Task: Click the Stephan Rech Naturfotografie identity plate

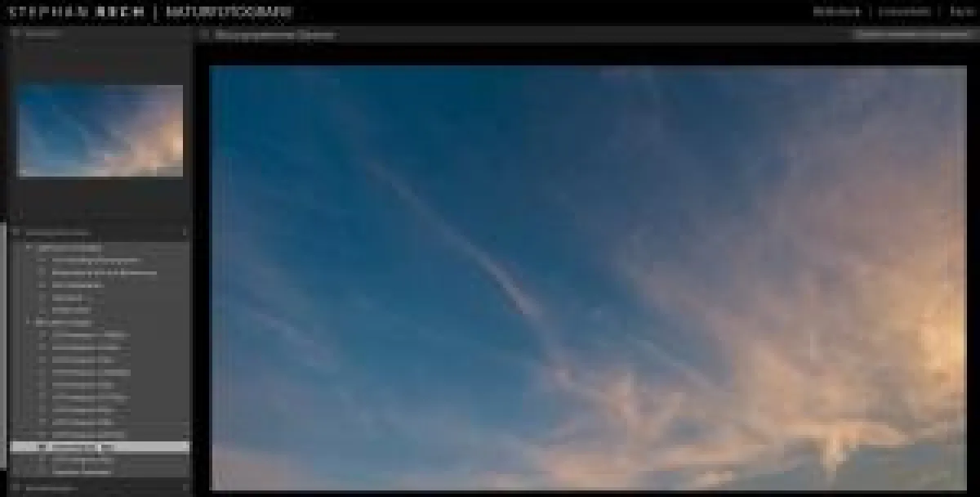Action: tap(151, 12)
